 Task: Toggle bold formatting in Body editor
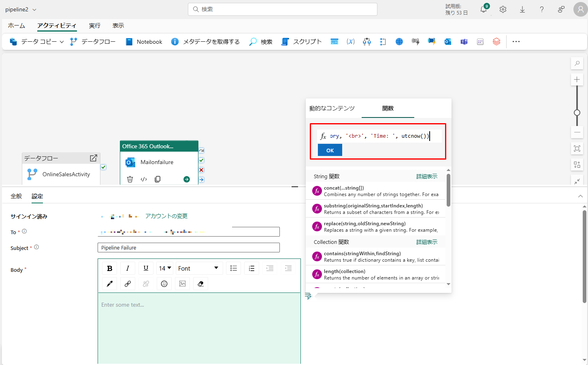(x=109, y=268)
